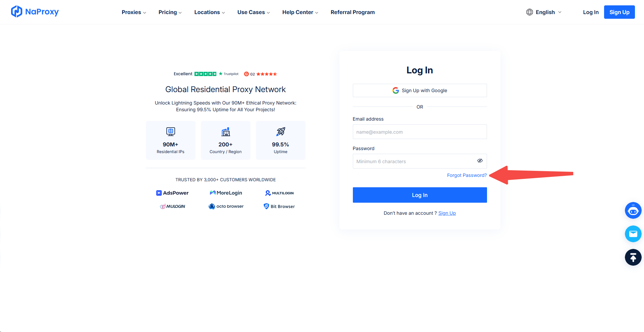644x332 pixels.
Task: Click the AdsPower logo
Action: coord(172,193)
